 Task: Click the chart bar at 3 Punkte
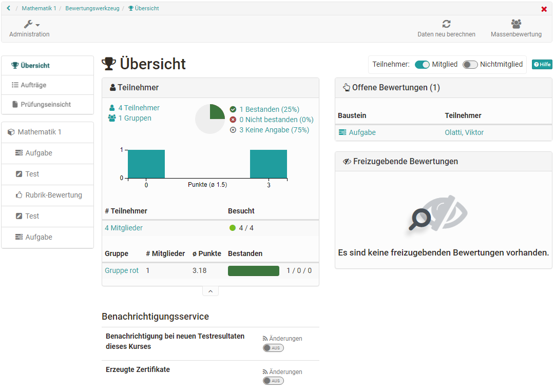pyautogui.click(x=269, y=164)
